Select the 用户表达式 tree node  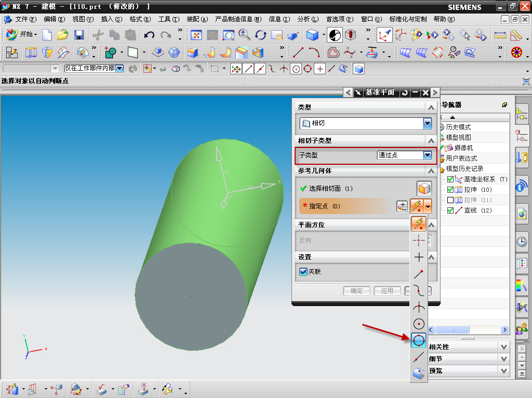pos(461,158)
